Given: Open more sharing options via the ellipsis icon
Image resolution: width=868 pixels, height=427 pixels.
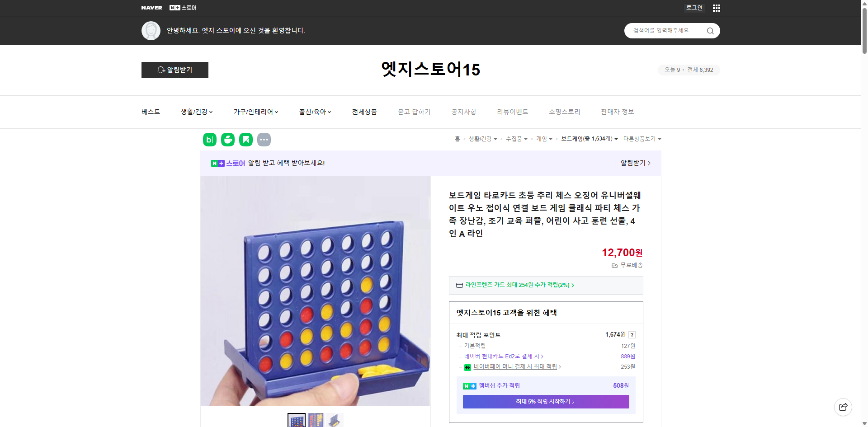Looking at the screenshot, I should (264, 140).
